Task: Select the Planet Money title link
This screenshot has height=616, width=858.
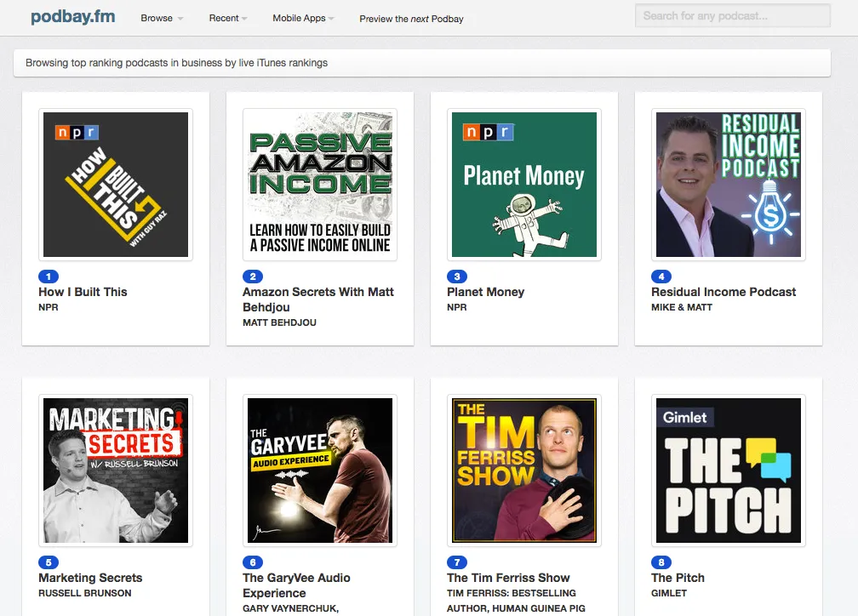Action: point(485,292)
